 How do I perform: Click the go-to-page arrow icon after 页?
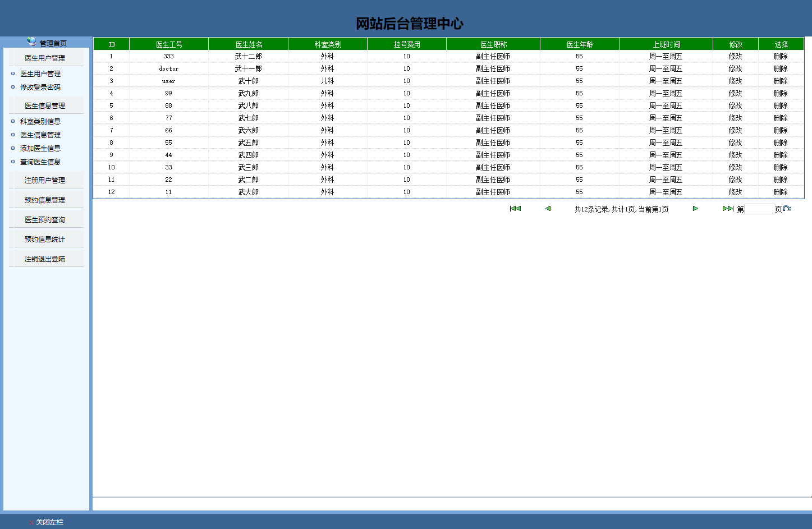[787, 209]
